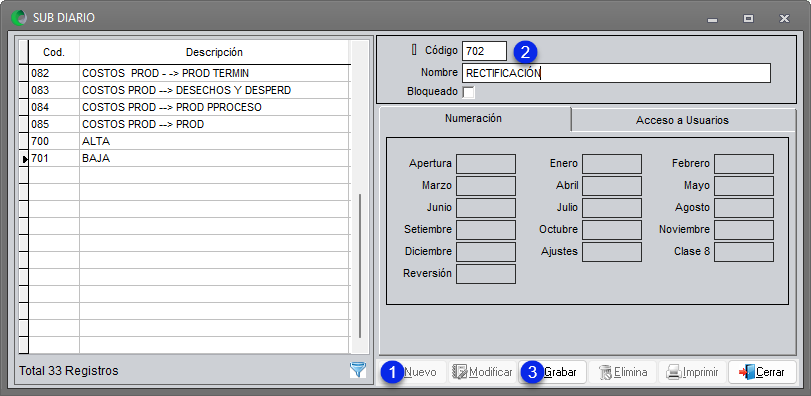
Task: Select the 085 COSTOS PROD --> PROD row
Action: point(189,125)
